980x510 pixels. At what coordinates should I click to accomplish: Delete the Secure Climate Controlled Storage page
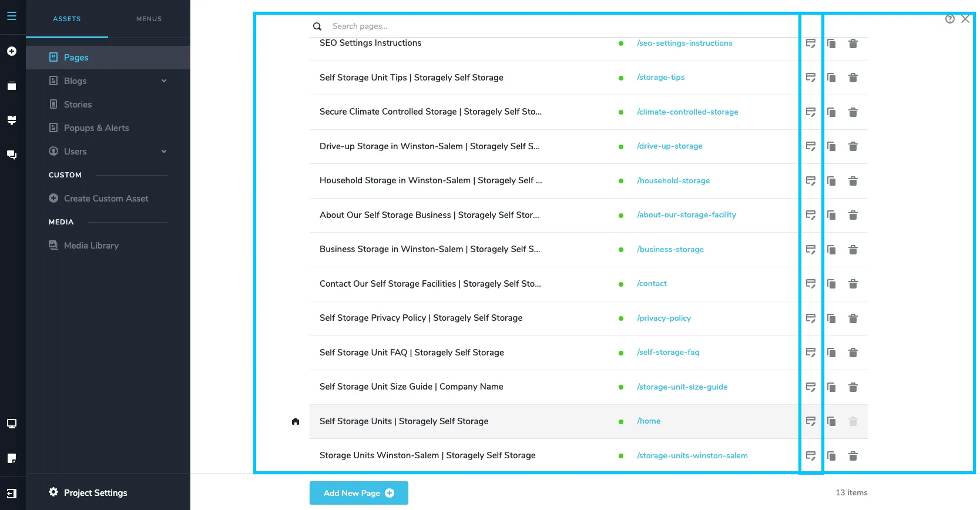coord(853,112)
